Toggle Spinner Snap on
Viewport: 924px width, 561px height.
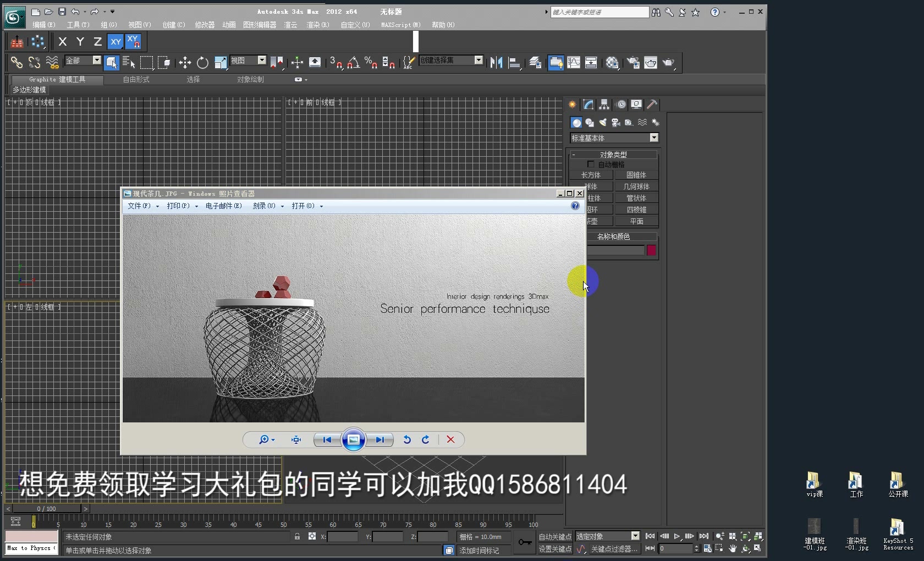click(388, 63)
